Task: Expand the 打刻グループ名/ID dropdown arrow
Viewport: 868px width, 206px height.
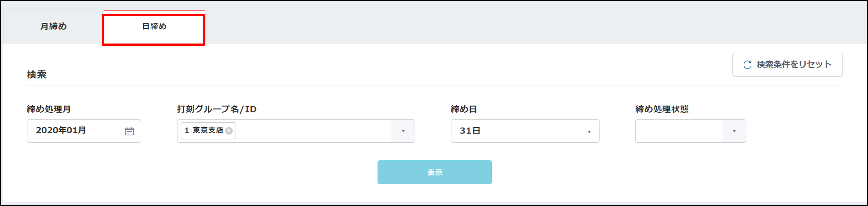Action: tap(403, 131)
